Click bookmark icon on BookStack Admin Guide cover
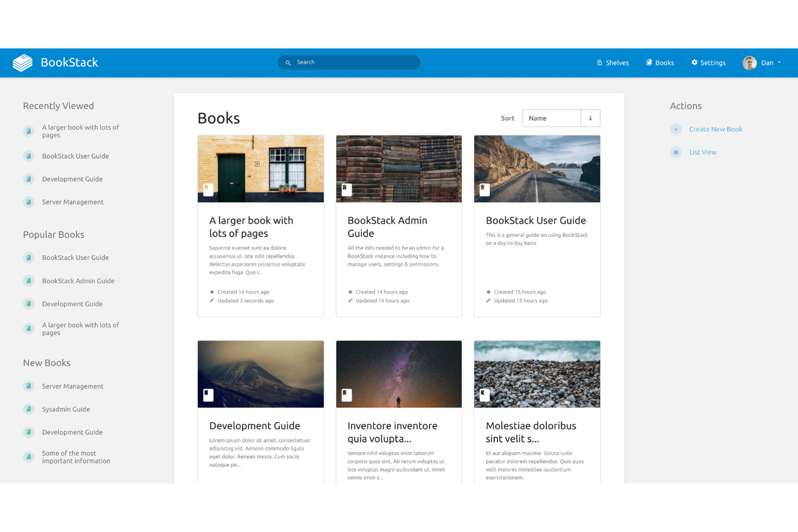Viewport: 798px width, 532px height. point(347,190)
